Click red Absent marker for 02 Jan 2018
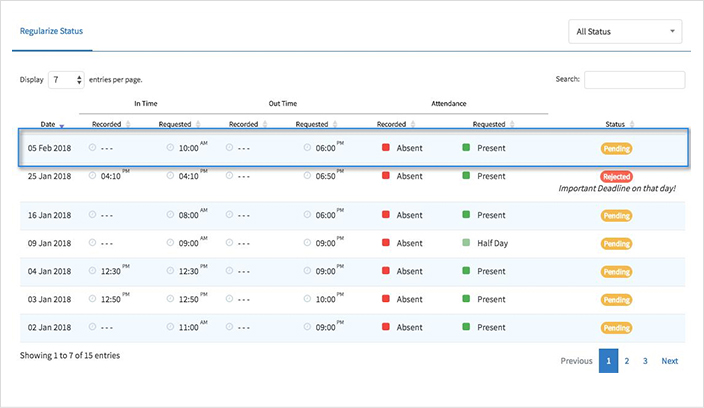 (x=386, y=327)
